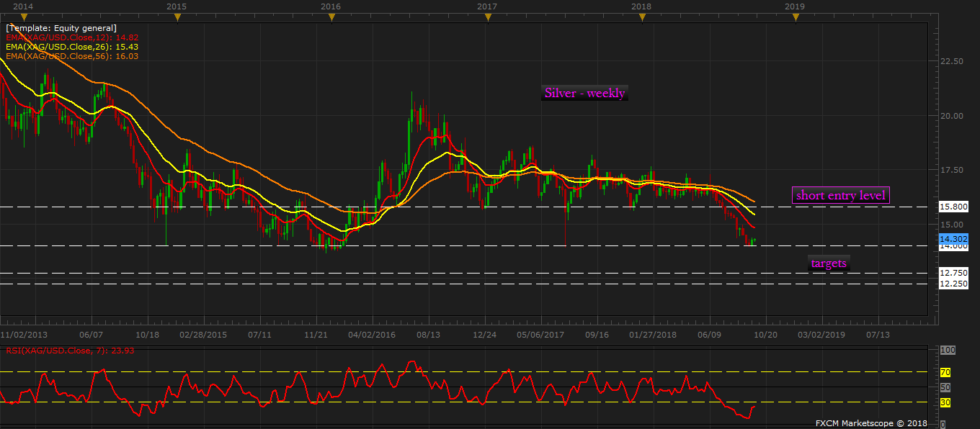980x429 pixels.
Task: Click the 04/02/2016 date axis label
Action: 372,335
